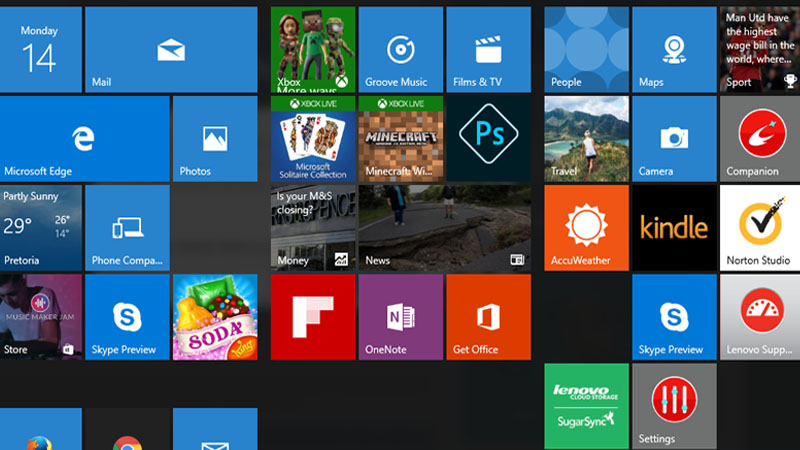
Task: Launch the Camera tile
Action: point(674,139)
